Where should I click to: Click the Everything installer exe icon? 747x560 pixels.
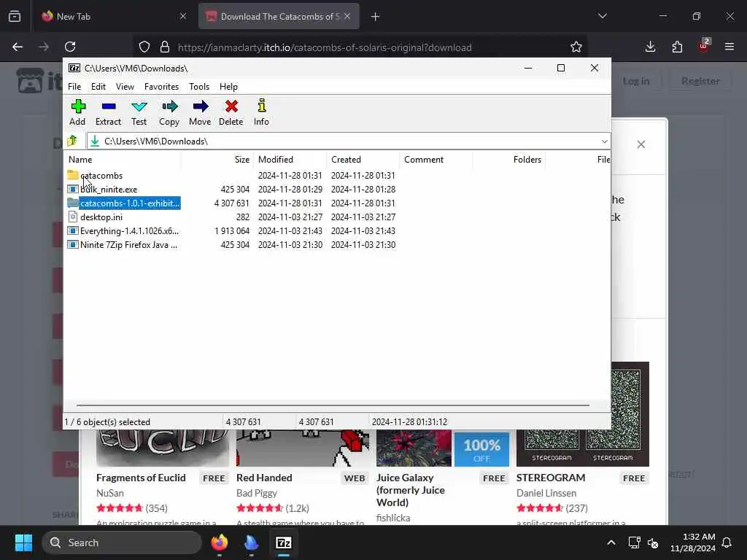coord(73,231)
